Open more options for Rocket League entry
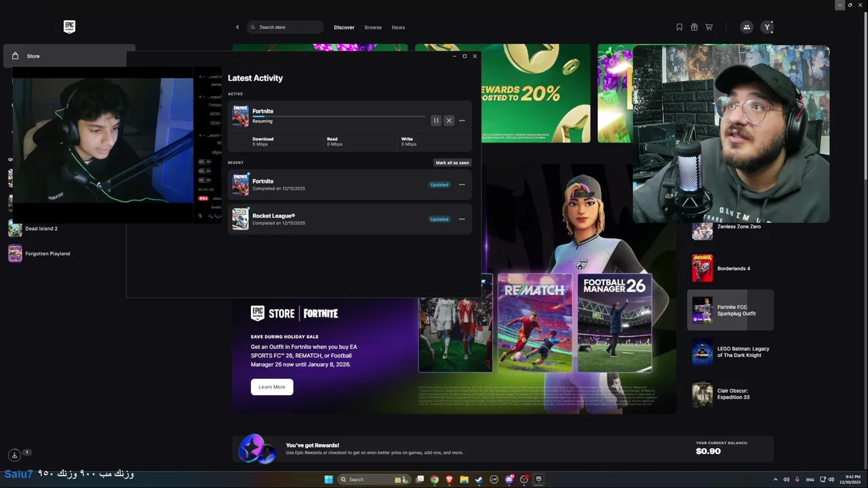The image size is (868, 488). pyautogui.click(x=462, y=219)
